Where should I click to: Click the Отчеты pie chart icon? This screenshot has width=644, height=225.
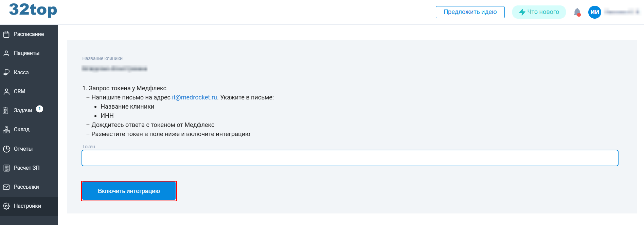pyautogui.click(x=6, y=149)
